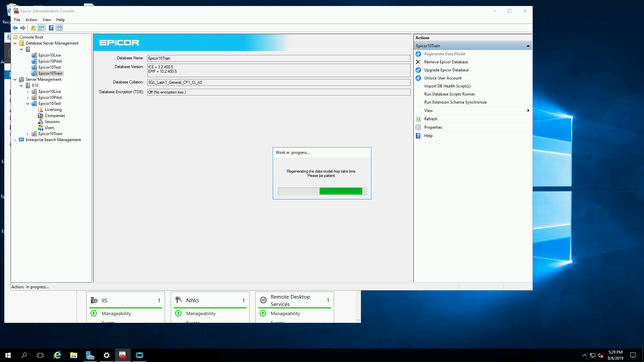The height and width of the screenshot is (362, 644).
Task: Collapse the Server Management node
Action: point(15,79)
